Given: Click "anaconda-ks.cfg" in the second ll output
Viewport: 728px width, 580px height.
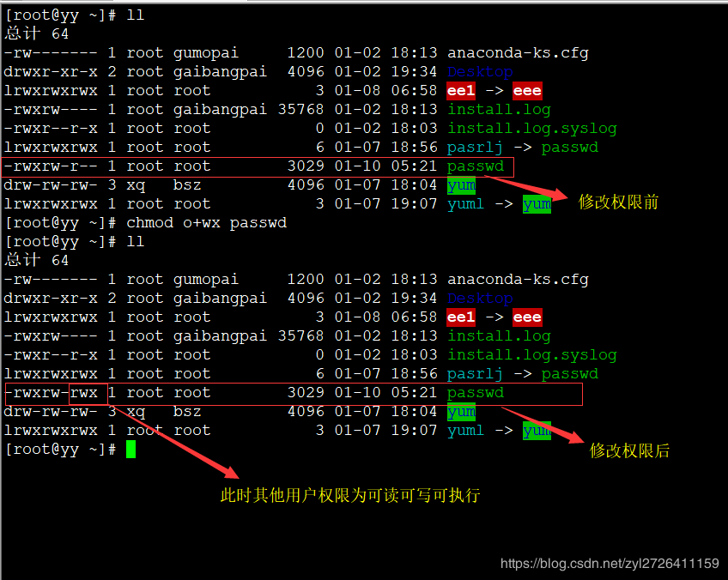Looking at the screenshot, I should point(518,280).
